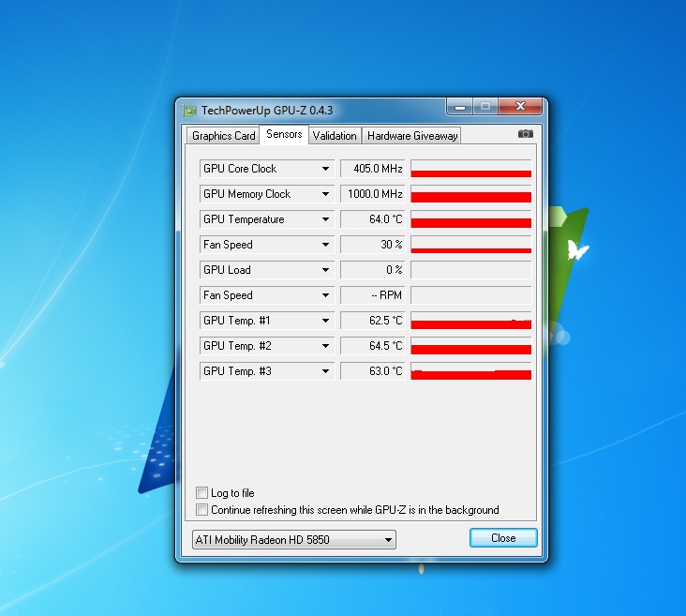
Task: Click the GPU Memory Clock history graph
Action: (x=471, y=194)
